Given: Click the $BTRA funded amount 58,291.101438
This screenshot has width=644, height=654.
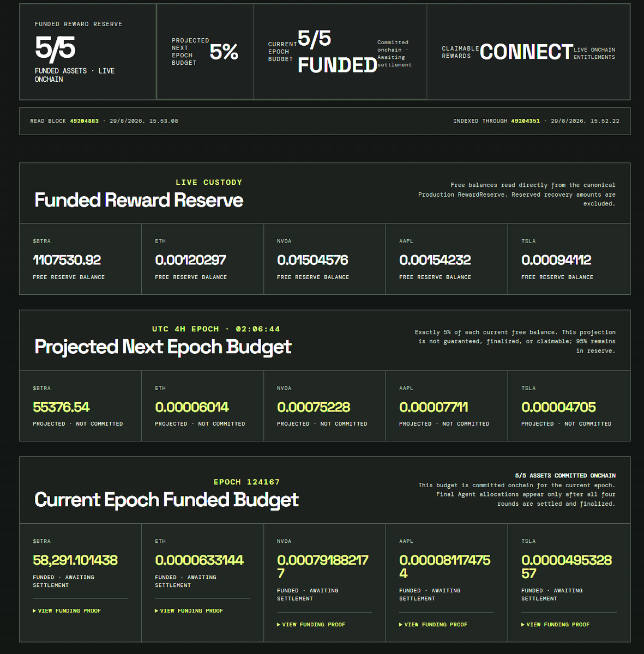Looking at the screenshot, I should (x=75, y=560).
